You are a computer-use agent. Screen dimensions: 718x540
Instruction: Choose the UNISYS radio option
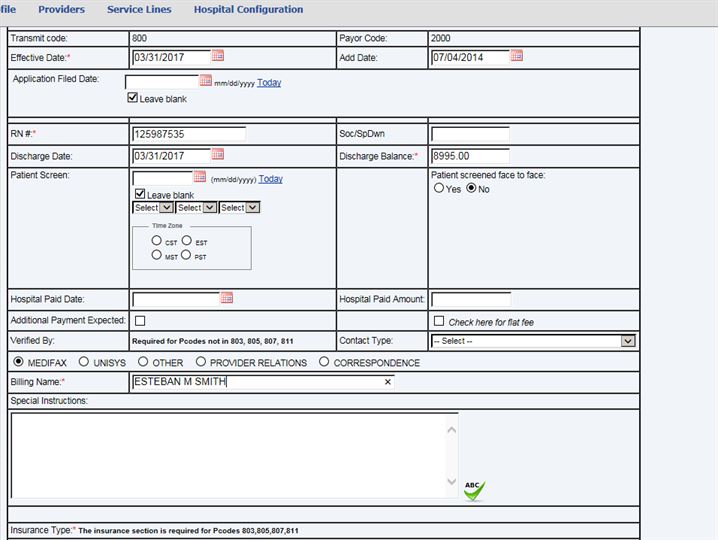click(83, 362)
